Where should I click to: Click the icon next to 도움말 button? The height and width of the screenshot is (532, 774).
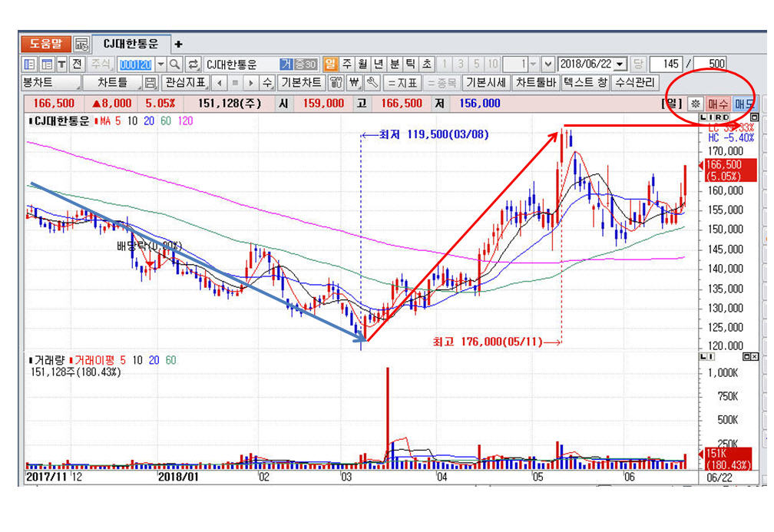pos(81,45)
